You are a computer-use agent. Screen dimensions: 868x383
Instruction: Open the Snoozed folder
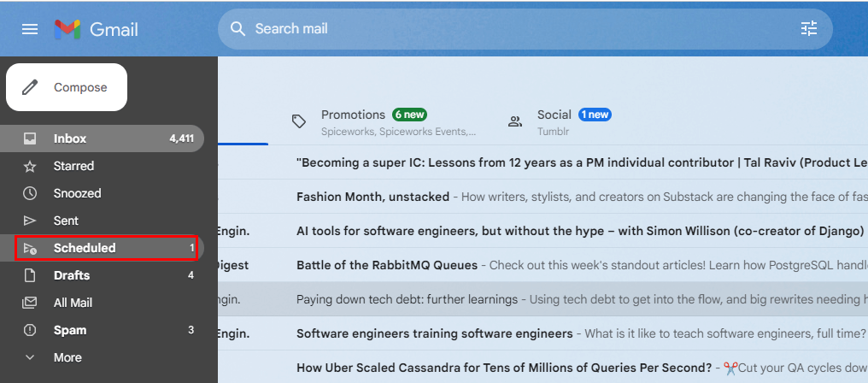[77, 193]
